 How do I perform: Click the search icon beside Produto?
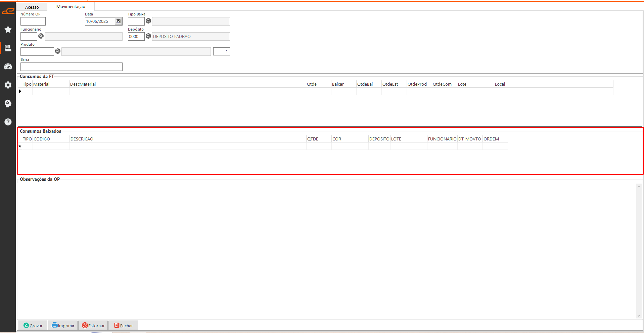[58, 51]
